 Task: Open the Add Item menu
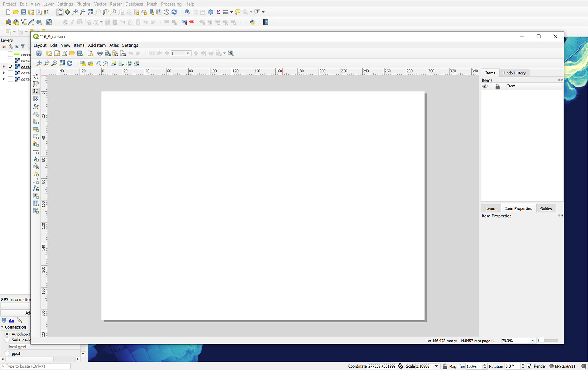pos(97,45)
